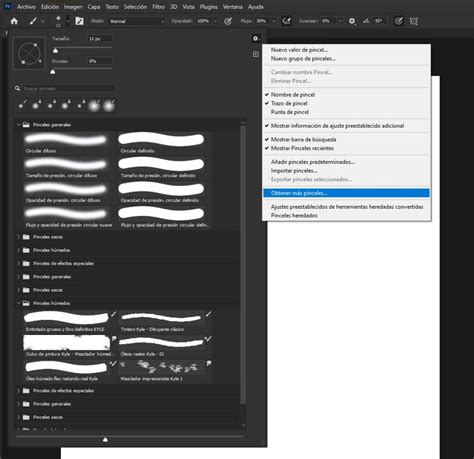Open smoothing options gear in options bar
Screen dimensions: 474x459
click(352, 21)
